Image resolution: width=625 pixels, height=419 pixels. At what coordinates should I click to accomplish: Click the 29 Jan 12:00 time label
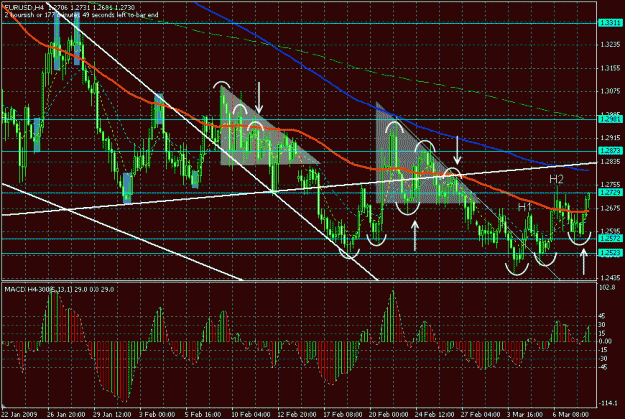[113, 414]
